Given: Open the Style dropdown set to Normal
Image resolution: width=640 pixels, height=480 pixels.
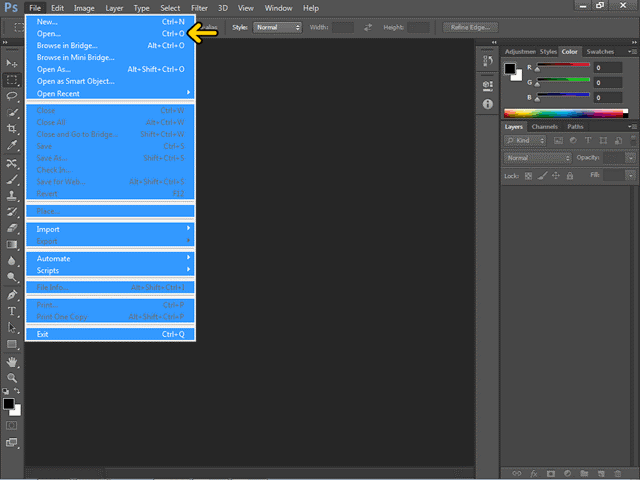Looking at the screenshot, I should coord(278,27).
